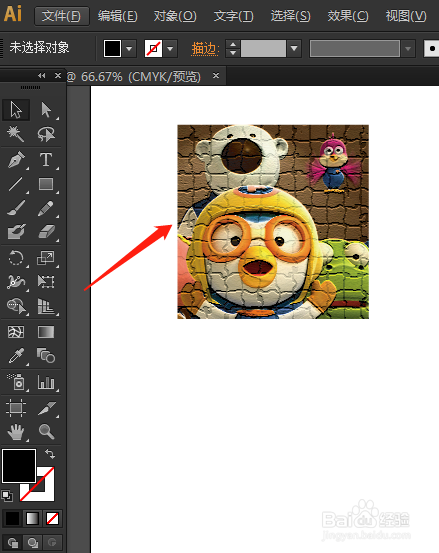Expand the fill color dropdown
Screen dimensions: 439x553
coord(129,49)
